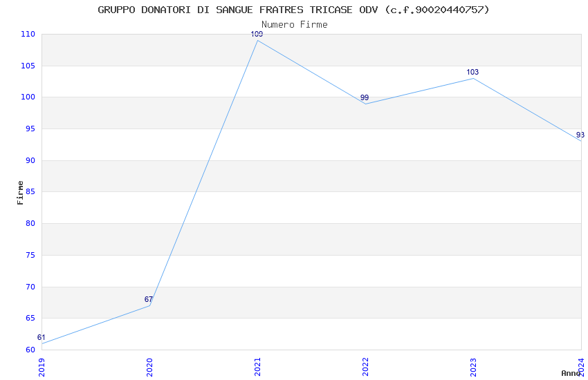The image size is (588, 380).
Task: Click the Anno x-axis title
Action: (571, 373)
